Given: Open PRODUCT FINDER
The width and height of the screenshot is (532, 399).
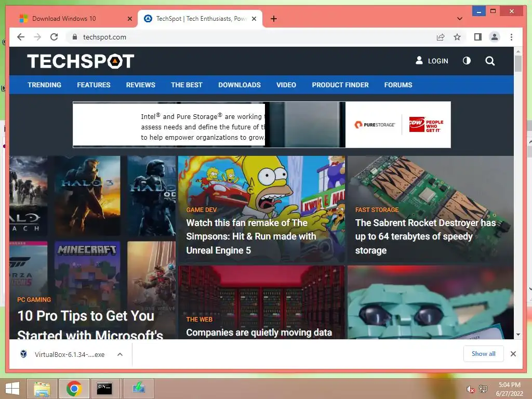Looking at the screenshot, I should [340, 85].
